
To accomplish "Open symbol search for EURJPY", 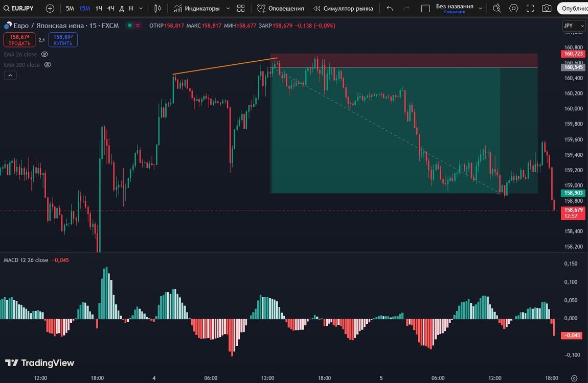I will [19, 8].
